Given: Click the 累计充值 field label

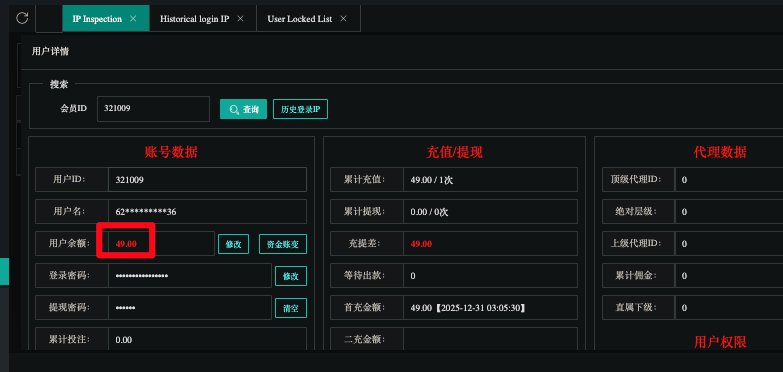Looking at the screenshot, I should click(x=365, y=180).
